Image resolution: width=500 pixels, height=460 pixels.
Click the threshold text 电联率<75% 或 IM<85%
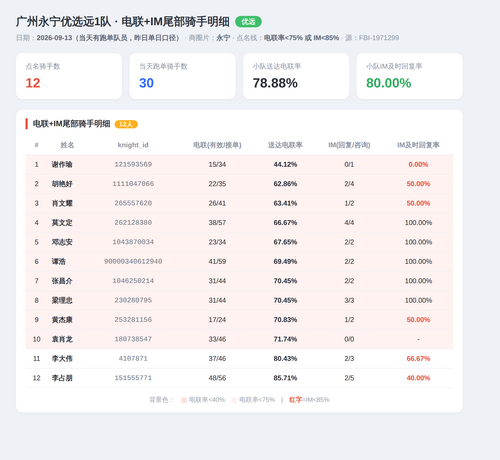[x=301, y=38]
